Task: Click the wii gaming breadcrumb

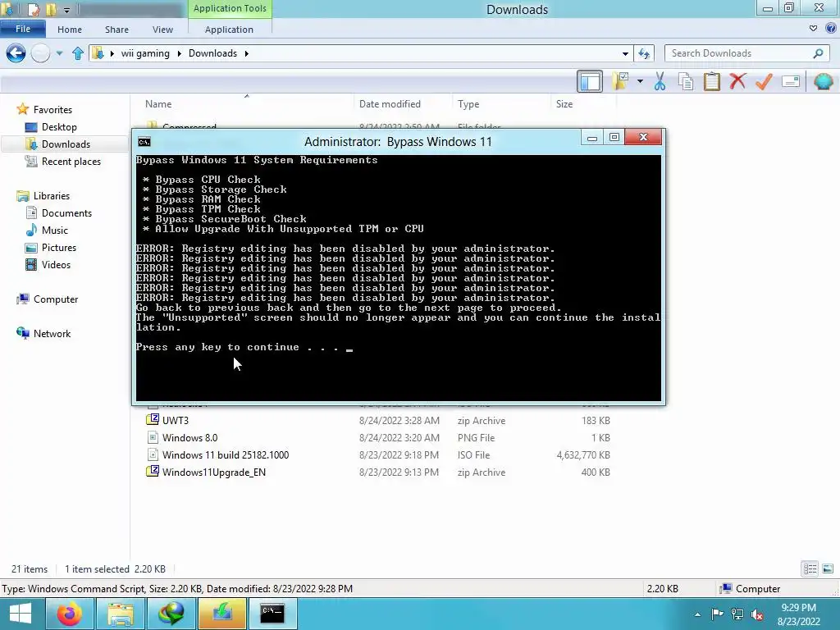Action: (145, 53)
